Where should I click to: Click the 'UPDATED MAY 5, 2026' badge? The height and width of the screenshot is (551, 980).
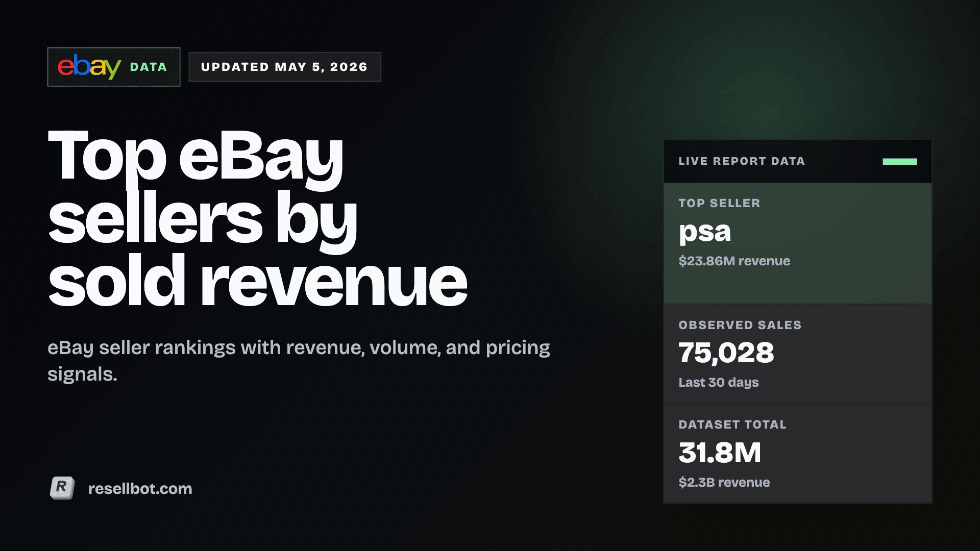click(x=285, y=67)
